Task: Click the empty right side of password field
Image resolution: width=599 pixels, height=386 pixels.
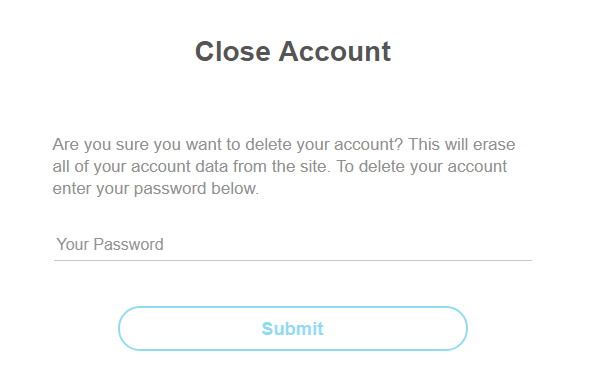Action: 420,245
